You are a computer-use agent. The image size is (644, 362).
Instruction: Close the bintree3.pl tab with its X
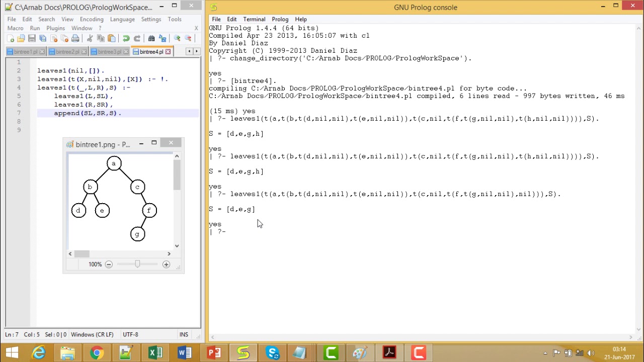point(126,52)
